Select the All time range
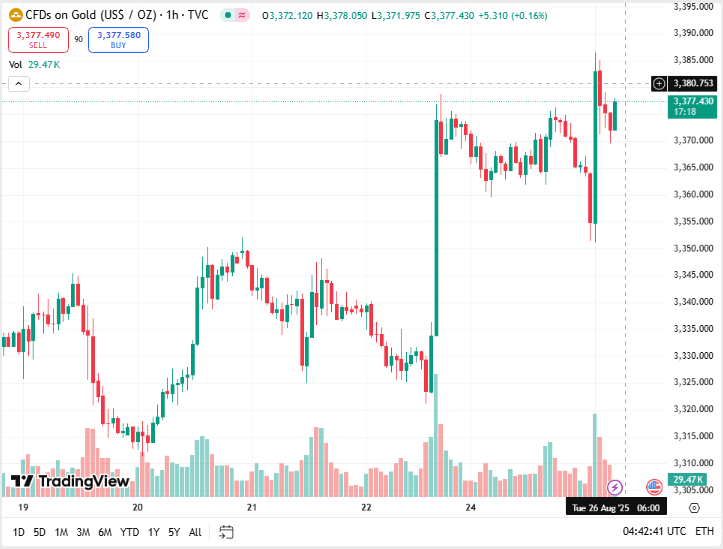The width and height of the screenshot is (723, 549). tap(195, 532)
